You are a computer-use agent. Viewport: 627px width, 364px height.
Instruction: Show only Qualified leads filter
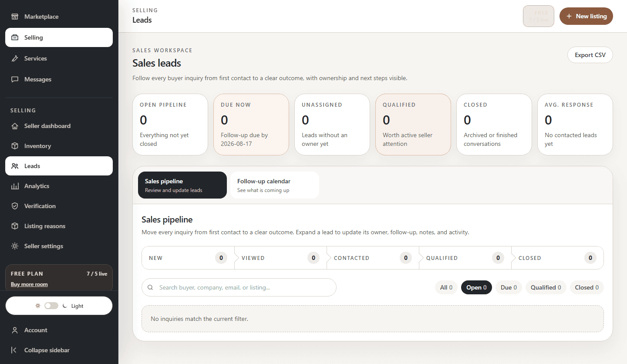pos(546,287)
